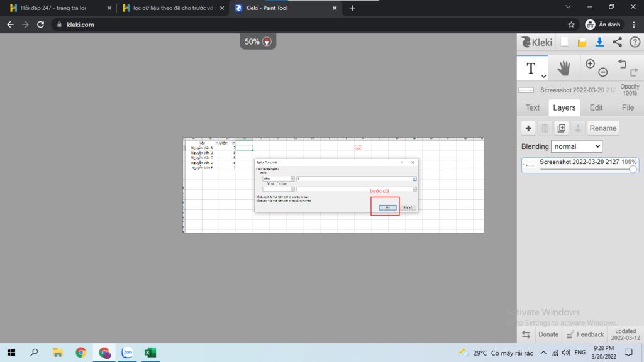Open the share icon

pos(618,42)
